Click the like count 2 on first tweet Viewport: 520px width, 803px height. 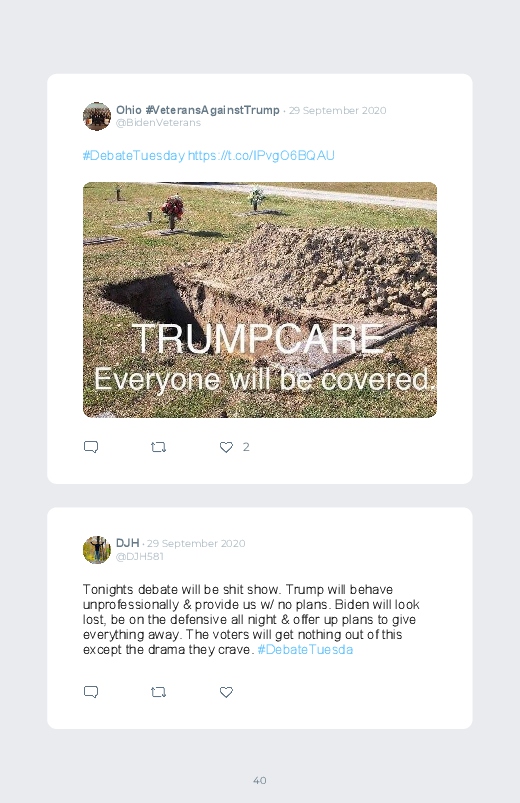click(246, 447)
